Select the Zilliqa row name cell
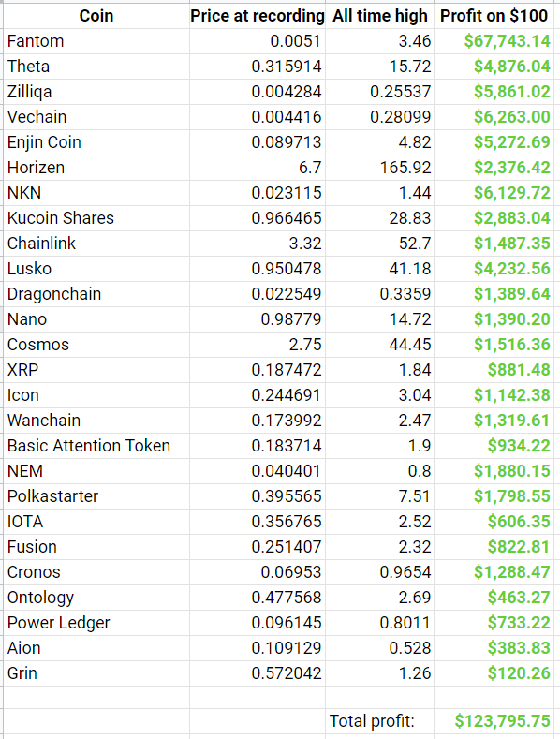This screenshot has height=739, width=560. (x=96, y=92)
